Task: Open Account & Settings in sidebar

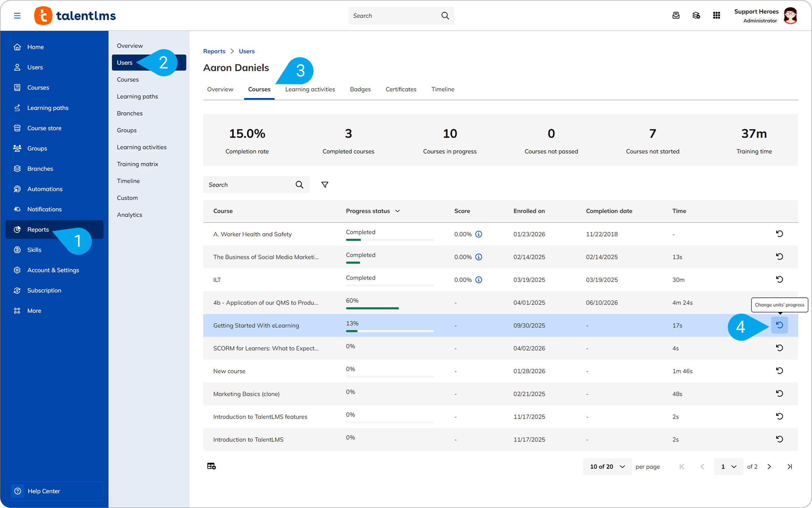Action: tap(54, 270)
